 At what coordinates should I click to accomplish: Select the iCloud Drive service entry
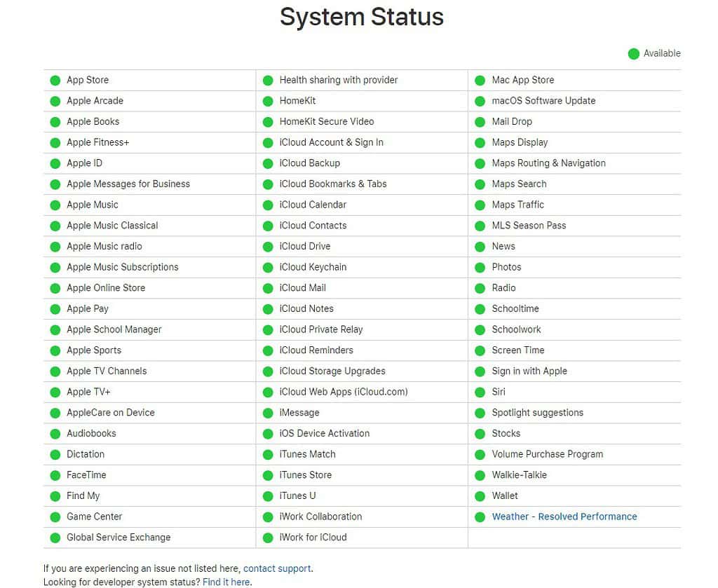(x=304, y=246)
